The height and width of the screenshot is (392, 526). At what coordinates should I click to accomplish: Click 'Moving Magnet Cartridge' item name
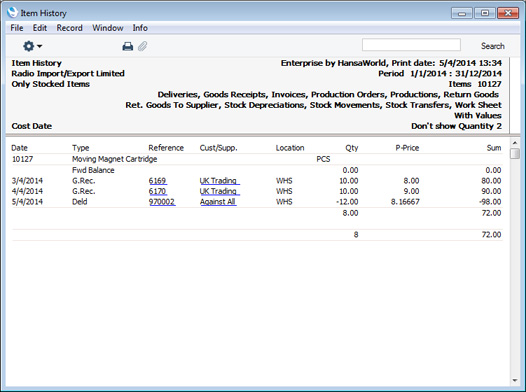[114, 159]
